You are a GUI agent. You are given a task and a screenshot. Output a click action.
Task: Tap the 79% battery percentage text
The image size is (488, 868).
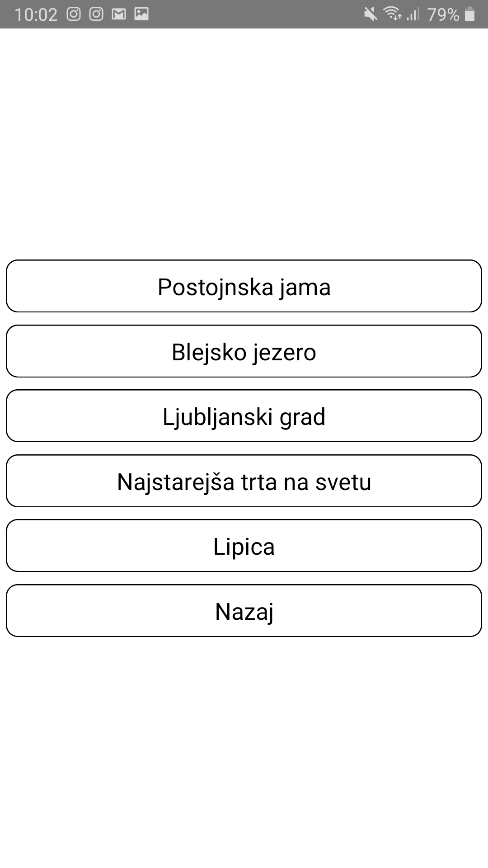click(443, 15)
